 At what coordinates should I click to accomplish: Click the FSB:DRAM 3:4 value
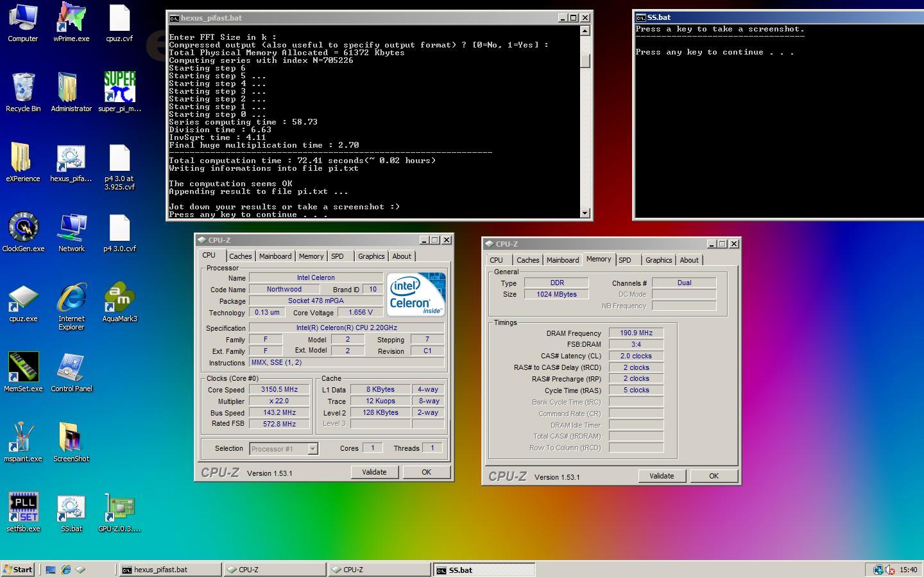click(636, 344)
